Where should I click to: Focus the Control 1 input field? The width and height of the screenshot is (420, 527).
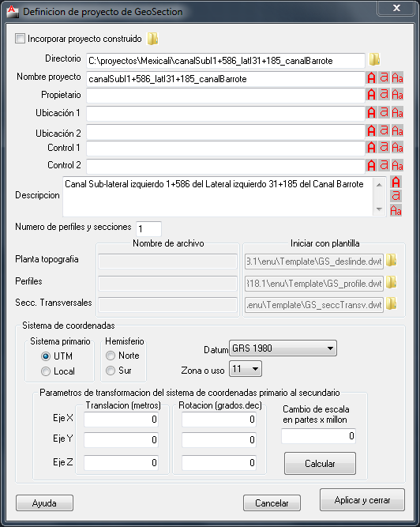[x=226, y=149]
